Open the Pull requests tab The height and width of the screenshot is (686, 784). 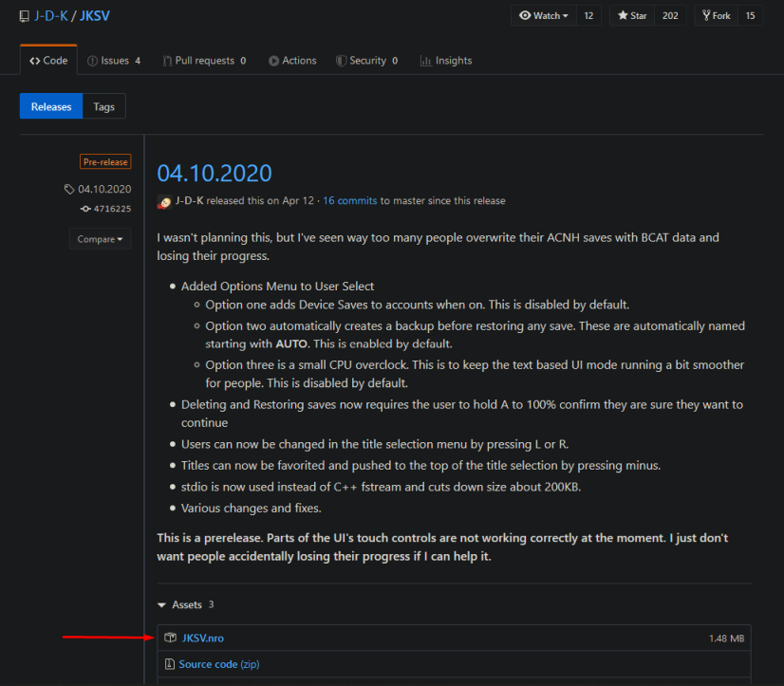click(x=204, y=61)
